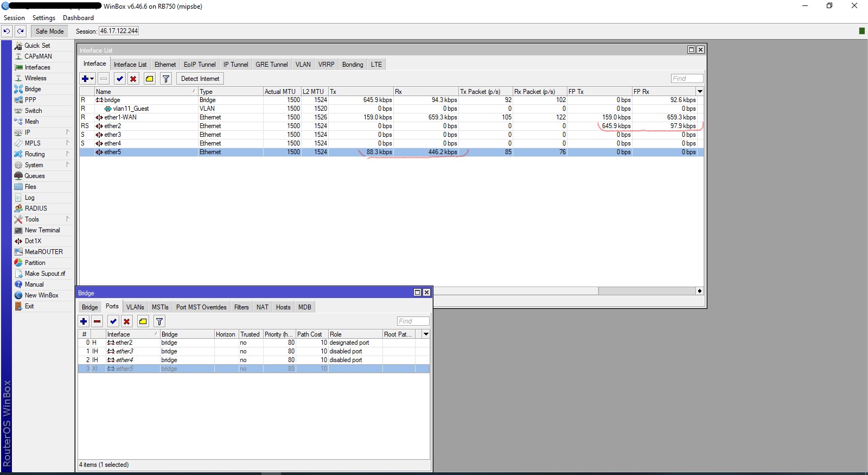Open the Session menu
Viewport: 868px width, 475px height.
point(14,18)
